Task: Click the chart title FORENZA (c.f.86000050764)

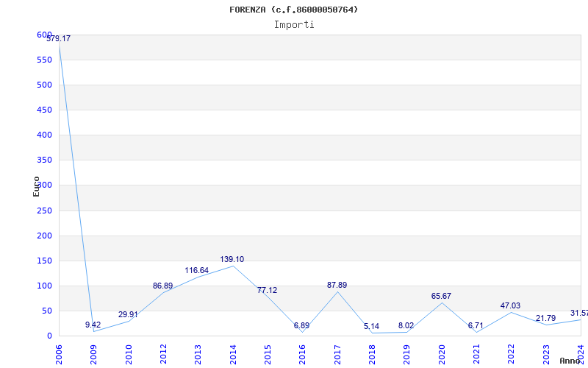Action: (x=293, y=10)
